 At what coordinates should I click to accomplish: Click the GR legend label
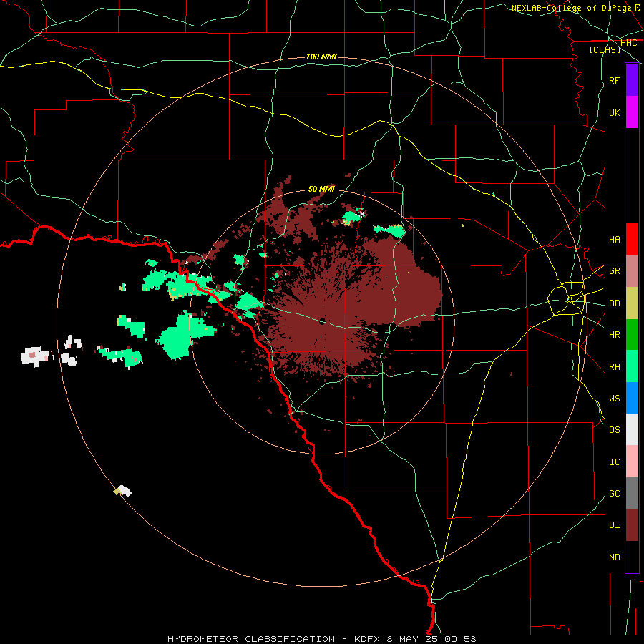(614, 271)
